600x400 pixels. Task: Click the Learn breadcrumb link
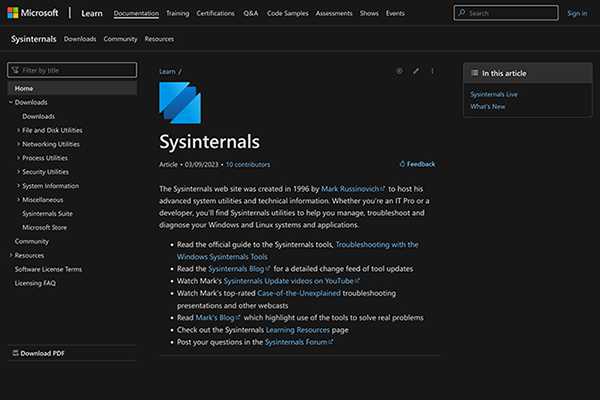tap(167, 72)
